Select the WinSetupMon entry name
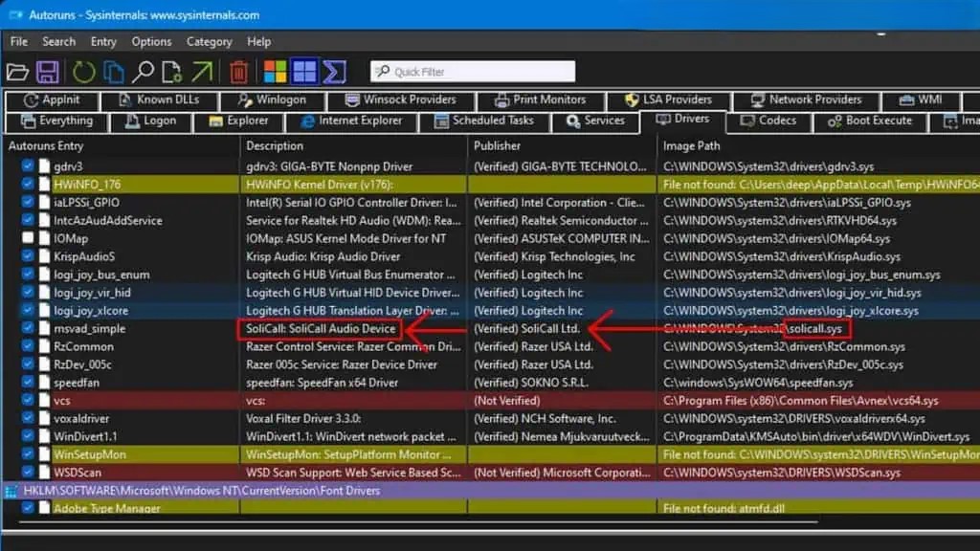980x551 pixels. point(89,454)
